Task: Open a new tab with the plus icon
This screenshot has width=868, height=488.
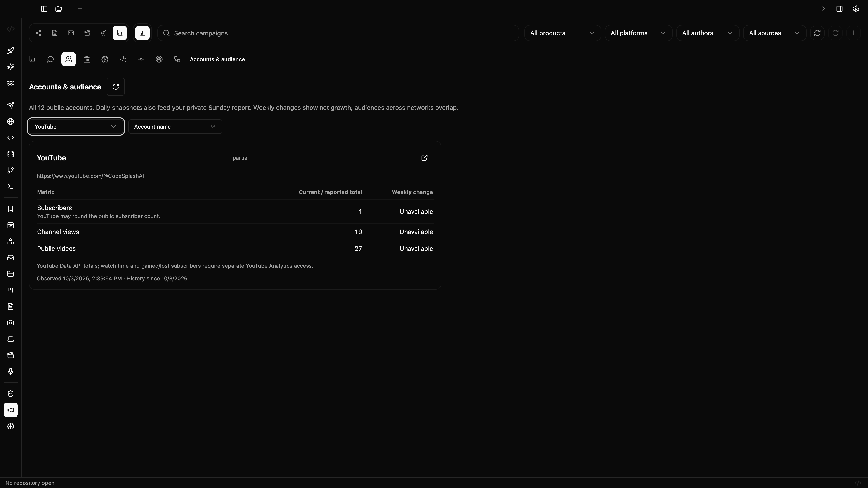Action: pos(80,9)
